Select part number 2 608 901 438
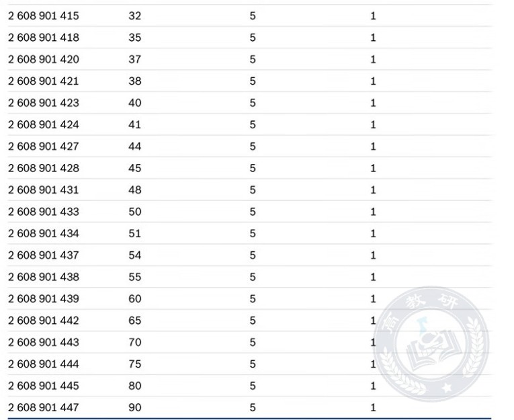The image size is (514, 420). click(x=44, y=277)
